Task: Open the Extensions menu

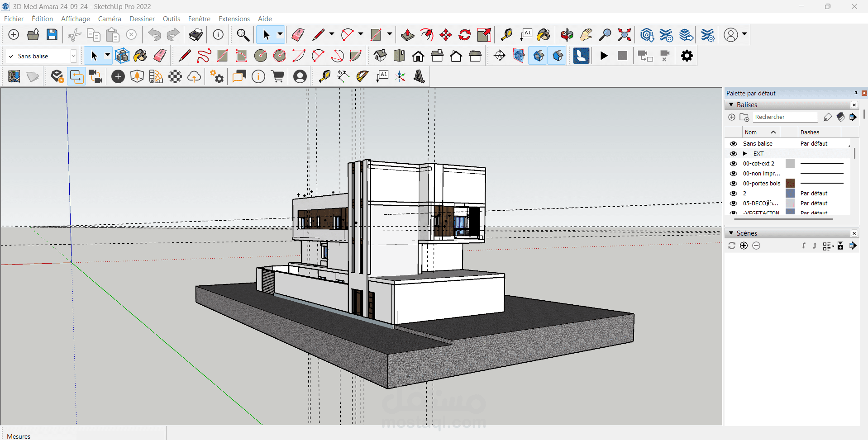Action: coord(234,19)
